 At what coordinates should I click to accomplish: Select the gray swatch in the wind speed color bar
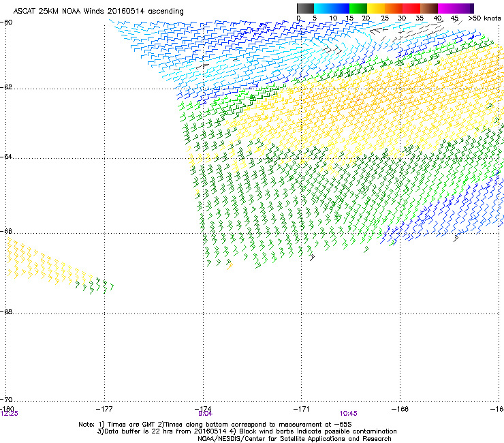coord(305,8)
